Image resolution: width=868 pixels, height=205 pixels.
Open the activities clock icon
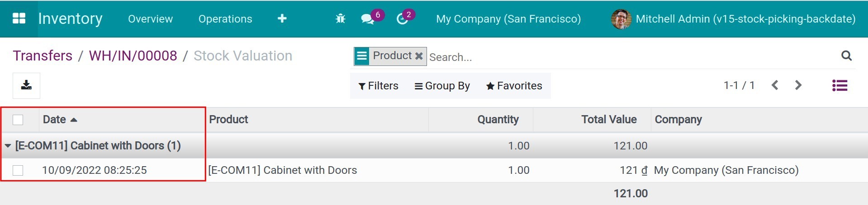[x=402, y=19]
